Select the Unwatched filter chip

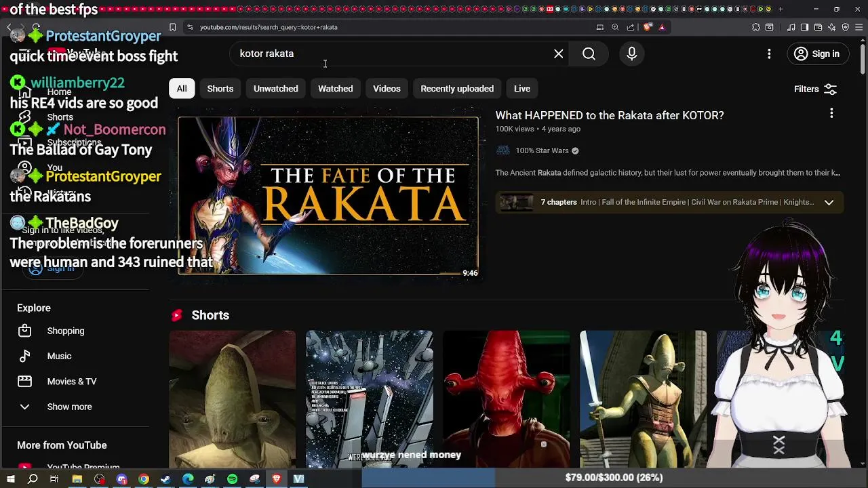pos(276,89)
